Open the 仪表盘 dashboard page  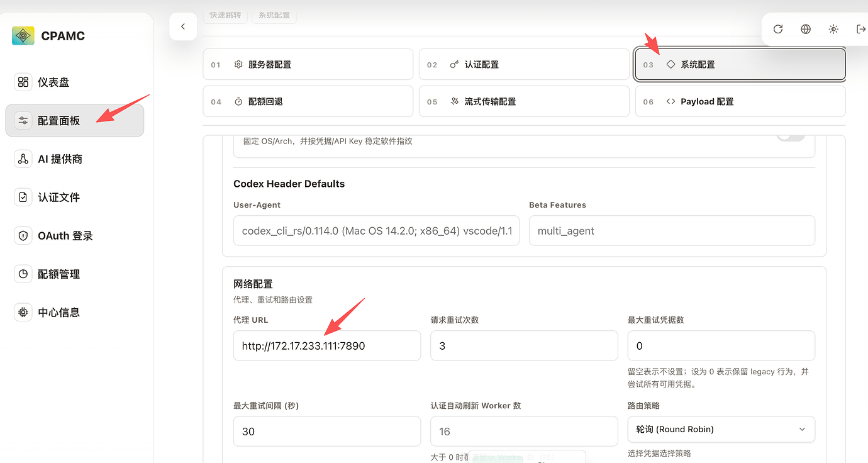[75, 82]
